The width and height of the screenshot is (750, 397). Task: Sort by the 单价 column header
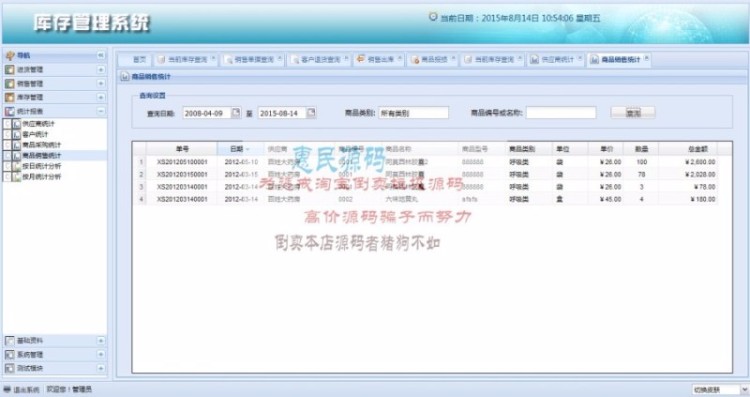pyautogui.click(x=607, y=149)
